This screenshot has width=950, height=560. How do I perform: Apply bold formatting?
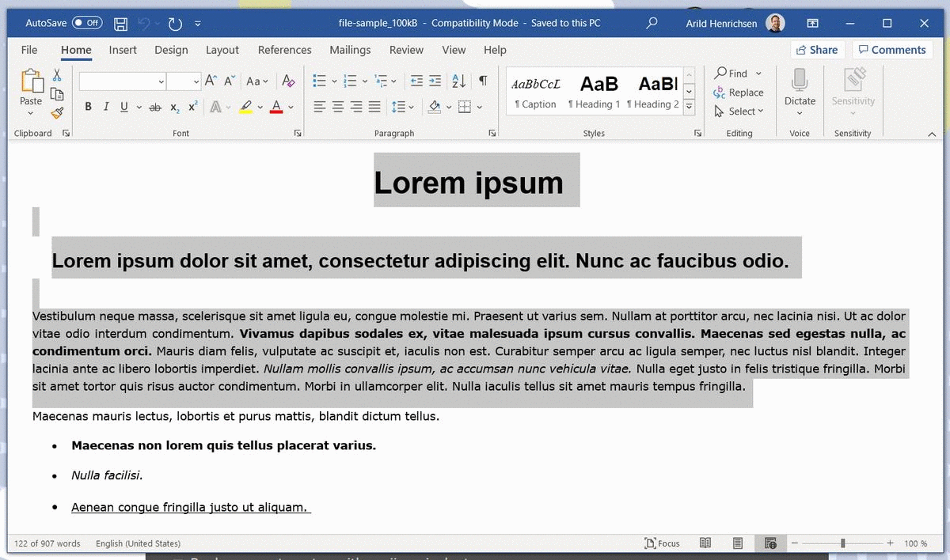[x=88, y=106]
